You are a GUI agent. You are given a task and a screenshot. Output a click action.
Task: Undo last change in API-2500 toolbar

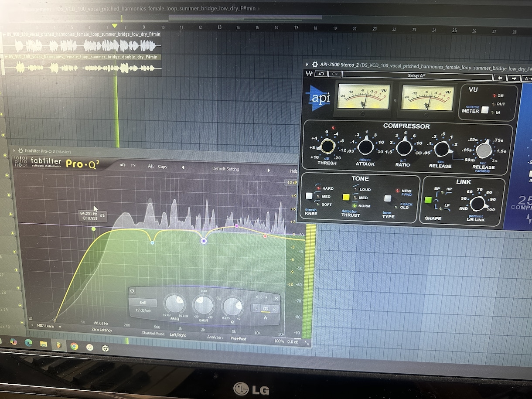click(x=321, y=74)
